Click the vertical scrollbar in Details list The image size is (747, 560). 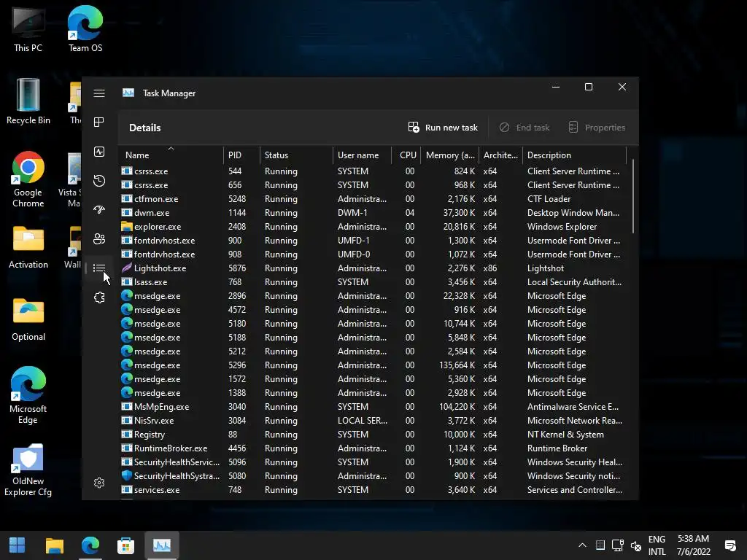pos(633,196)
